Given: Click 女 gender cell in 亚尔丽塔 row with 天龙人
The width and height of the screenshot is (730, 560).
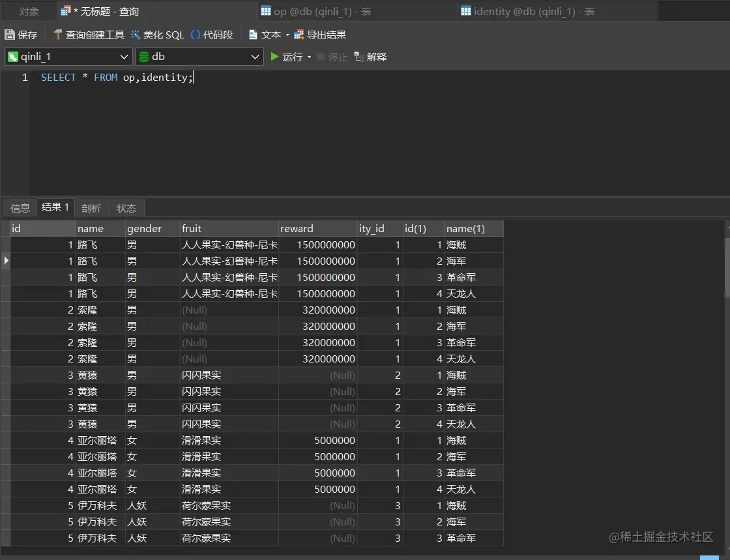Looking at the screenshot, I should coord(153,489).
